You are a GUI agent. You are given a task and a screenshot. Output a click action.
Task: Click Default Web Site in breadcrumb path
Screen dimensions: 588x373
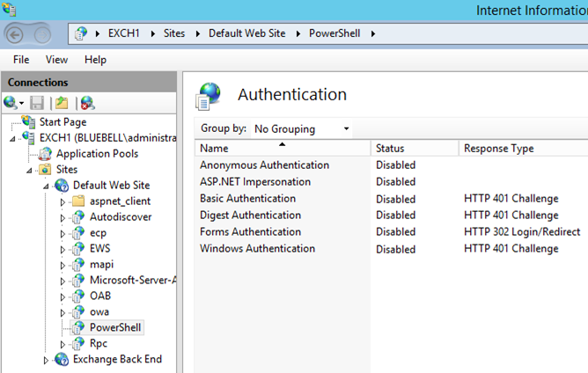(247, 33)
